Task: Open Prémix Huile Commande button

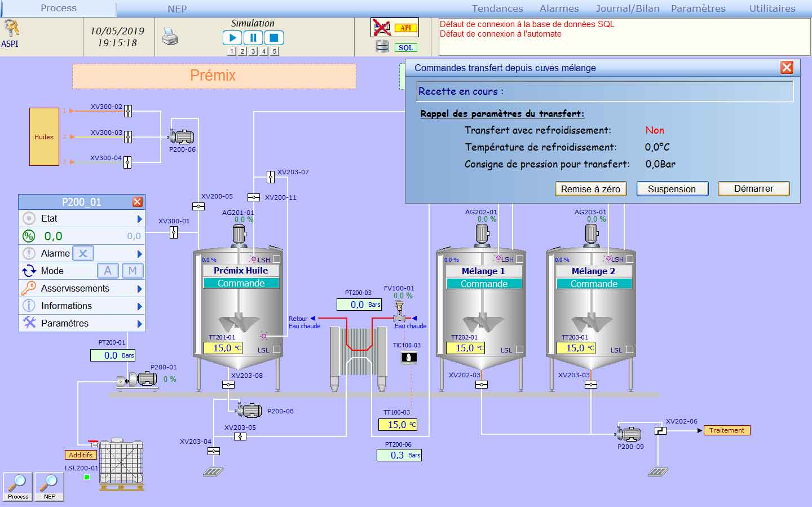Action: 241,284
